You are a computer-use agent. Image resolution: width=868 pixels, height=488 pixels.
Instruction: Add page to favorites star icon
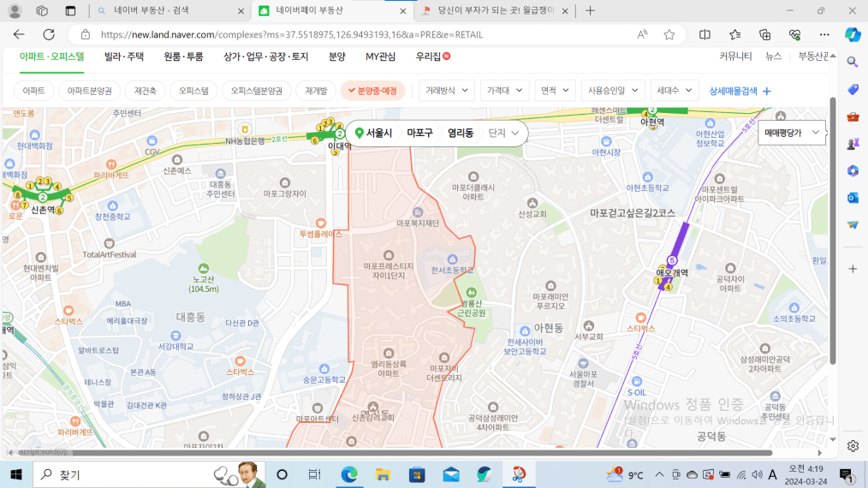[x=669, y=34]
